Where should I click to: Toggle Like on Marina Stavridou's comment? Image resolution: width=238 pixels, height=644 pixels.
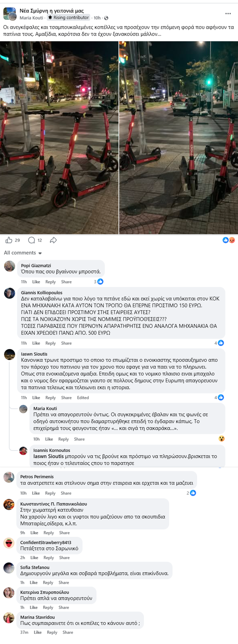click(x=38, y=632)
